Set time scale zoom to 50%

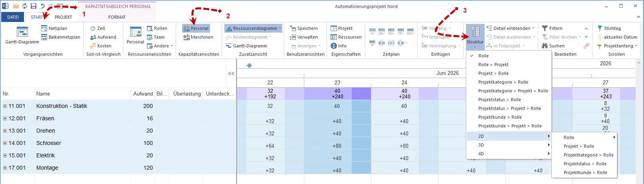[391, 31]
